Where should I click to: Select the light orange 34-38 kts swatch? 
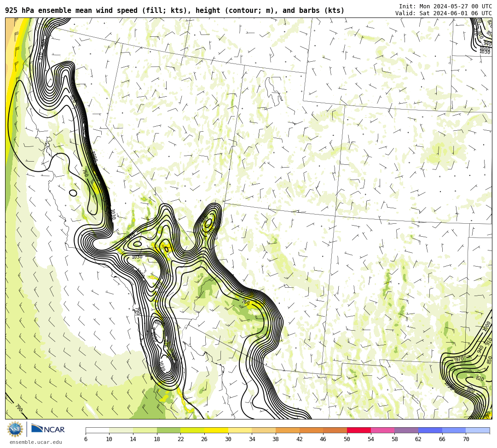pyautogui.click(x=264, y=431)
